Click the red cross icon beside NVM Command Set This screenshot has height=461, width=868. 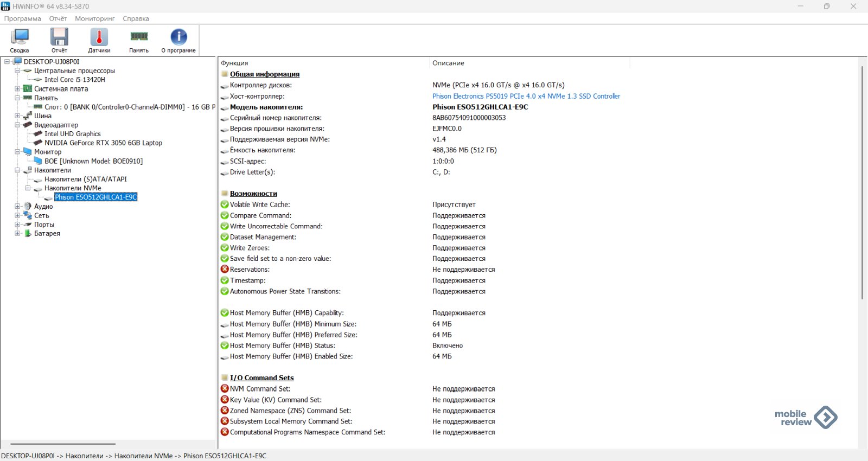pos(225,389)
